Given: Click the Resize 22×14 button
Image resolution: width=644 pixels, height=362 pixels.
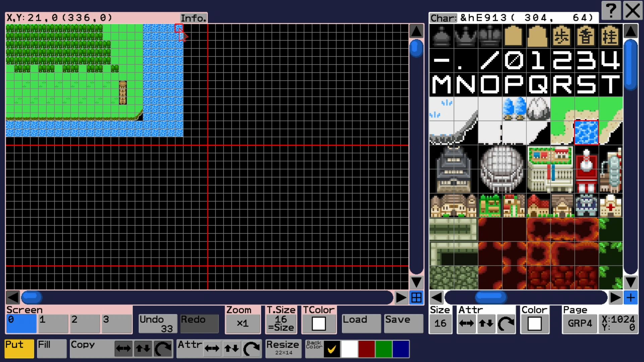Looking at the screenshot, I should pos(283,349).
